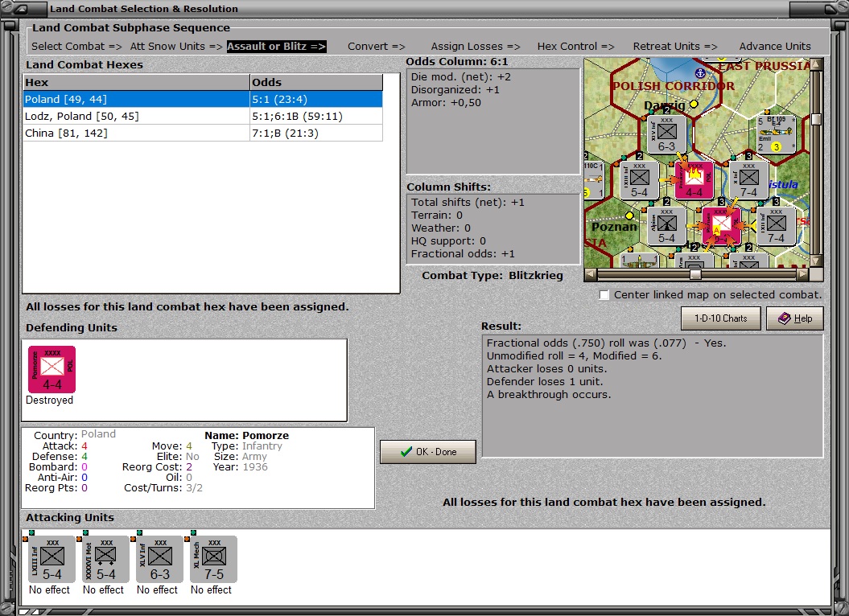The height and width of the screenshot is (616, 849).
Task: Click the Fractional odds: +1 shift line
Action: [463, 254]
